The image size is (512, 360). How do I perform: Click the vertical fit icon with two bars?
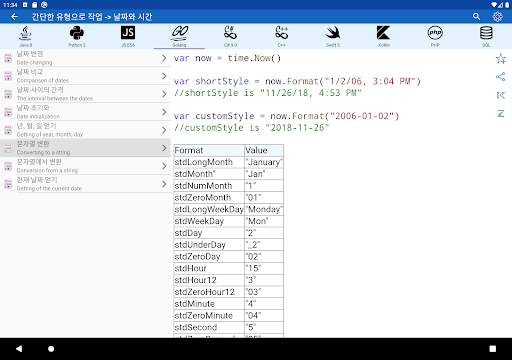pos(501,114)
